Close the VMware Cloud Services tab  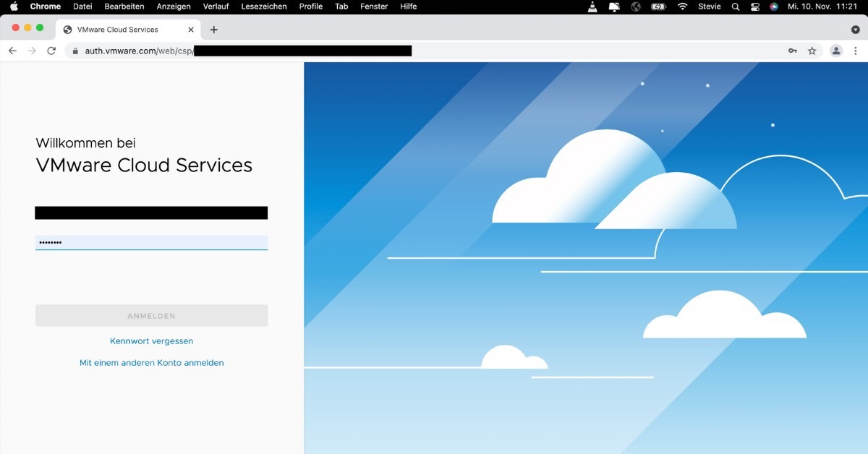(190, 30)
